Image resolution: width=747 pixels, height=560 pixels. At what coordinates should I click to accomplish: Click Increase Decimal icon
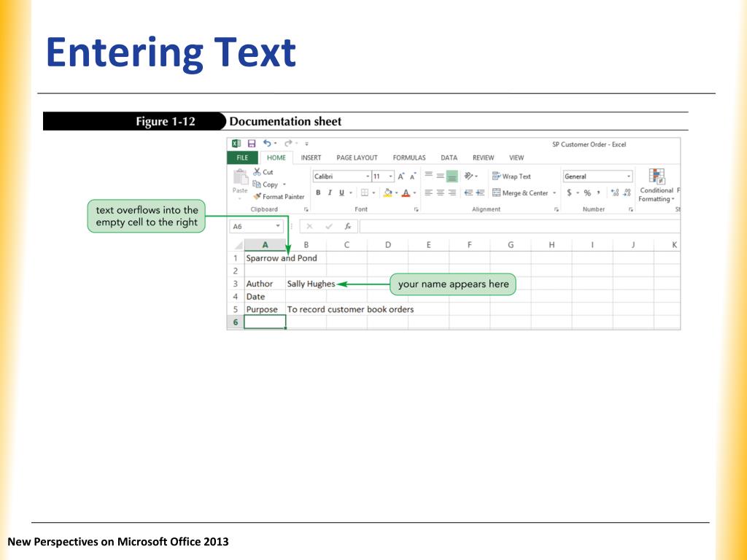coord(615,192)
